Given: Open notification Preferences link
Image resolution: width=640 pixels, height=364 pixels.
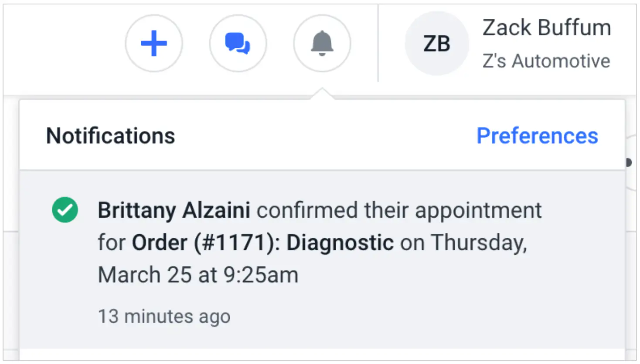Looking at the screenshot, I should click(x=537, y=136).
